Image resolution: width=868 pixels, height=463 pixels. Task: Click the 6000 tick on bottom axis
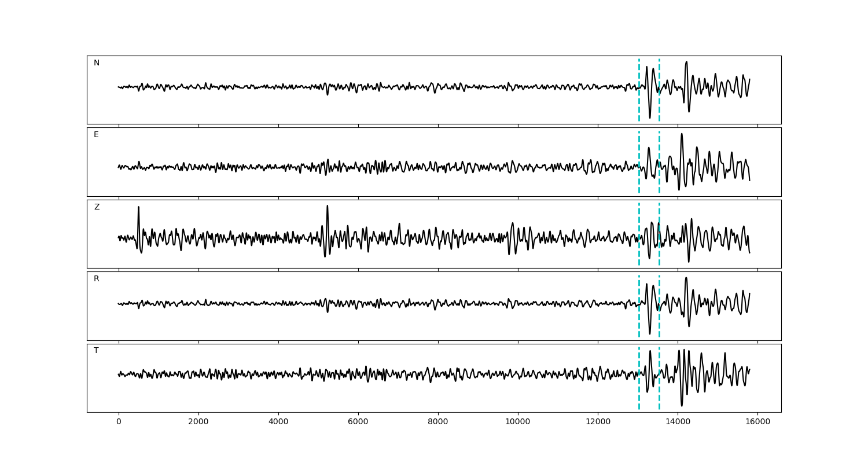(x=358, y=422)
